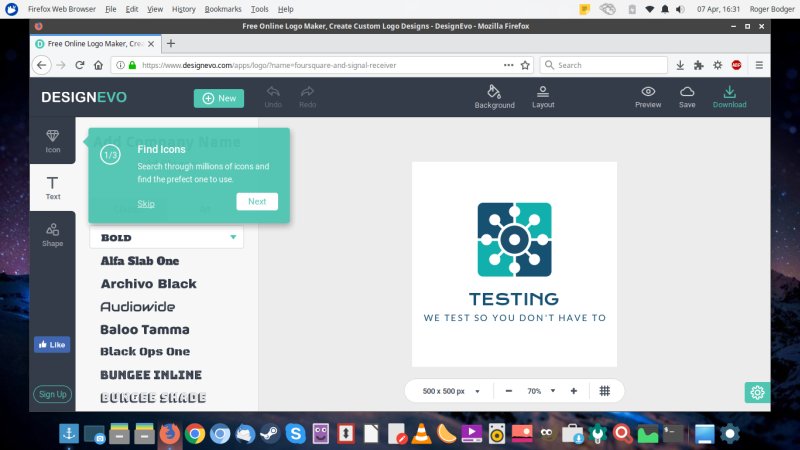The width and height of the screenshot is (800, 450).
Task: Click the Sign Up button
Action: [x=53, y=394]
